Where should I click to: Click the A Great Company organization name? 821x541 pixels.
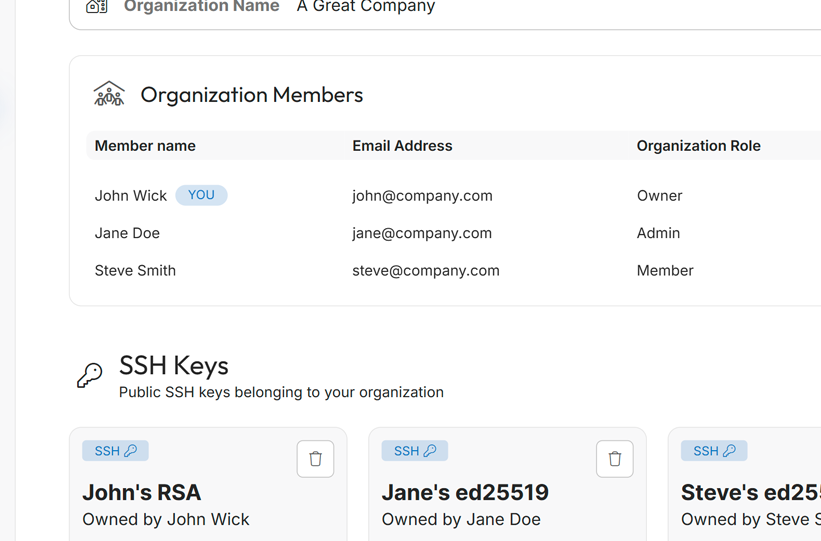point(366,7)
